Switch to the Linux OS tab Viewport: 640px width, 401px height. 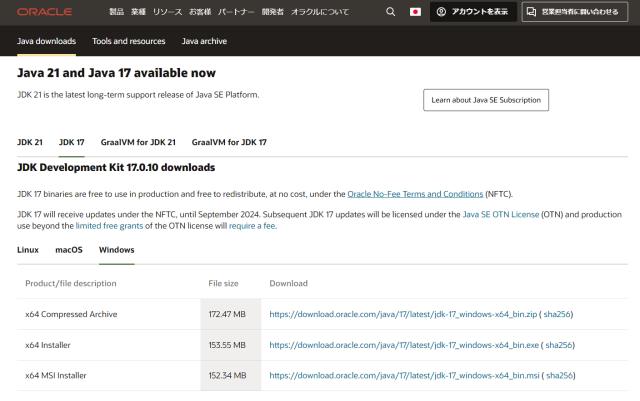point(28,250)
